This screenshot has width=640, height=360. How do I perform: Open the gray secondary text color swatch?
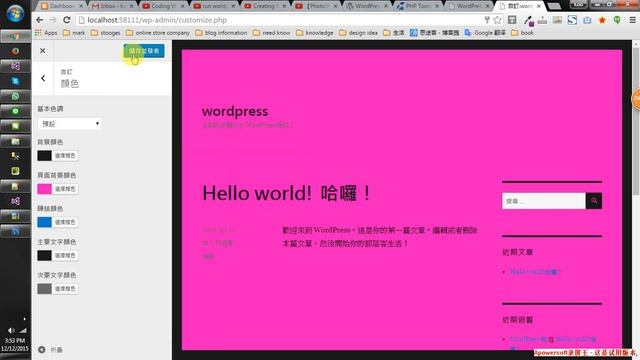coord(44,289)
